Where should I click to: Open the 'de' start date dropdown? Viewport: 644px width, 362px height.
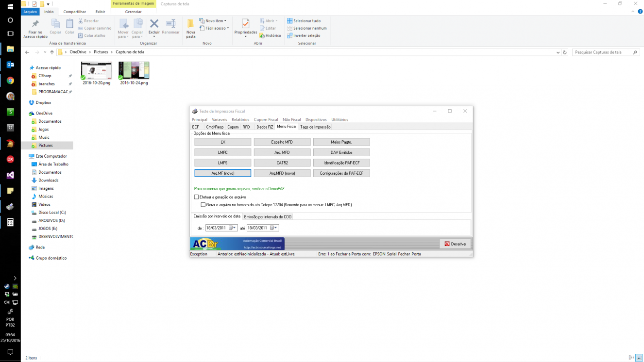[234, 228]
